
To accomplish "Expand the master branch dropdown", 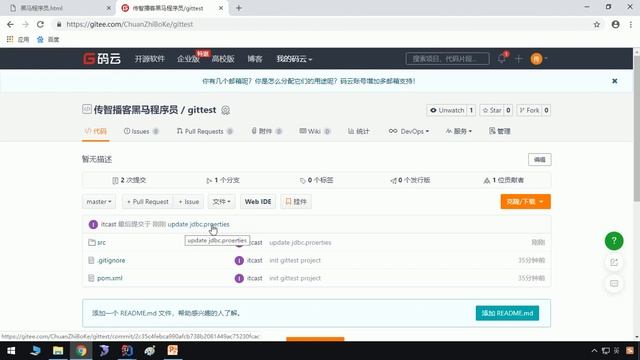I will (99, 202).
